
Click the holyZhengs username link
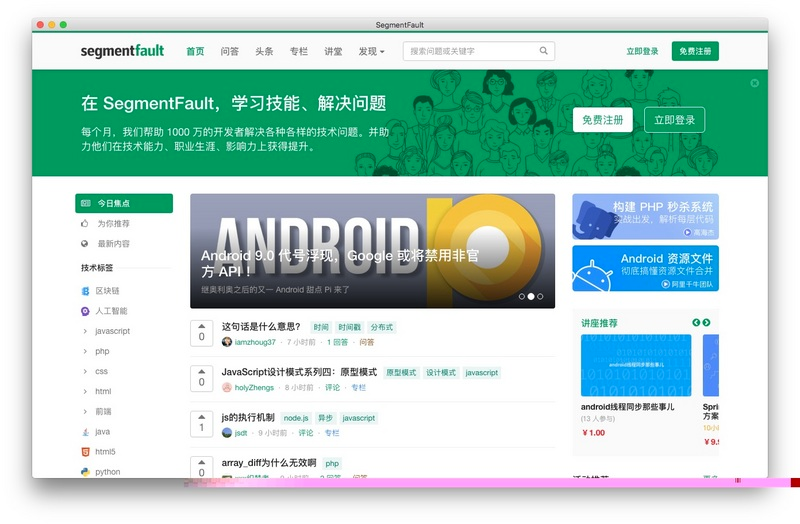click(254, 387)
